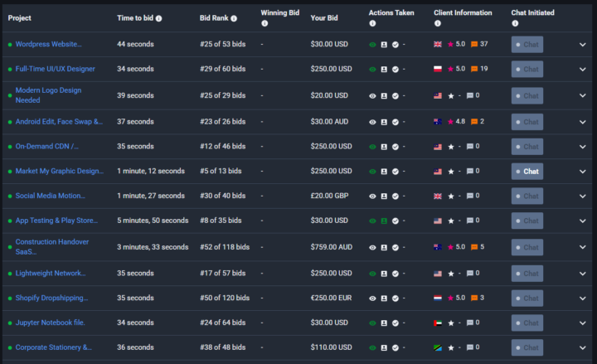Click the Time to bid info icon

[x=158, y=18]
